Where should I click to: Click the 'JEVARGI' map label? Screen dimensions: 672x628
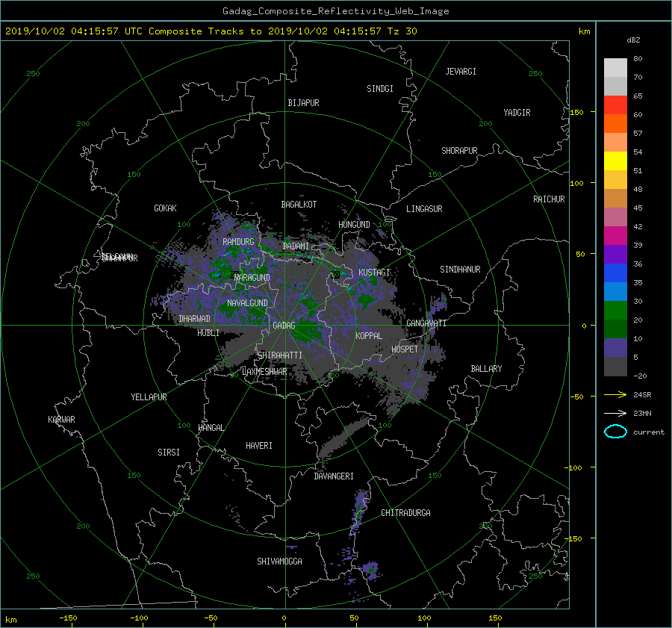[x=461, y=72]
